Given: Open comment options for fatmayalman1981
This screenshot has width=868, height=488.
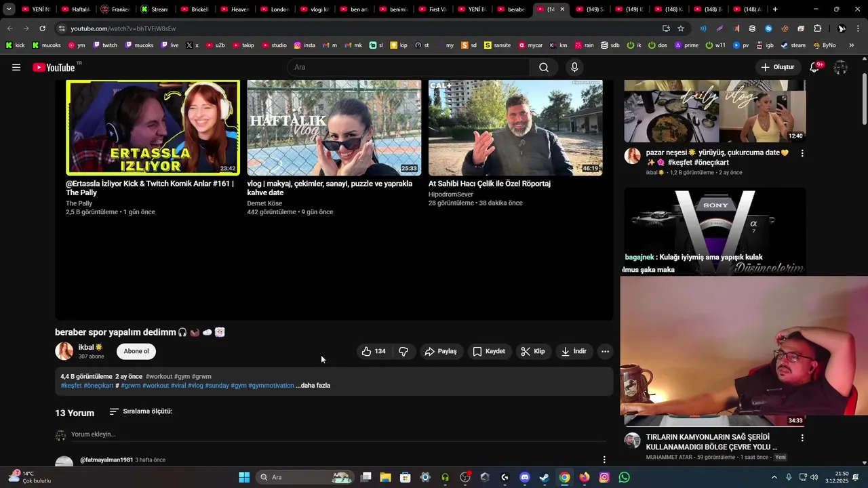Looking at the screenshot, I should [x=604, y=460].
